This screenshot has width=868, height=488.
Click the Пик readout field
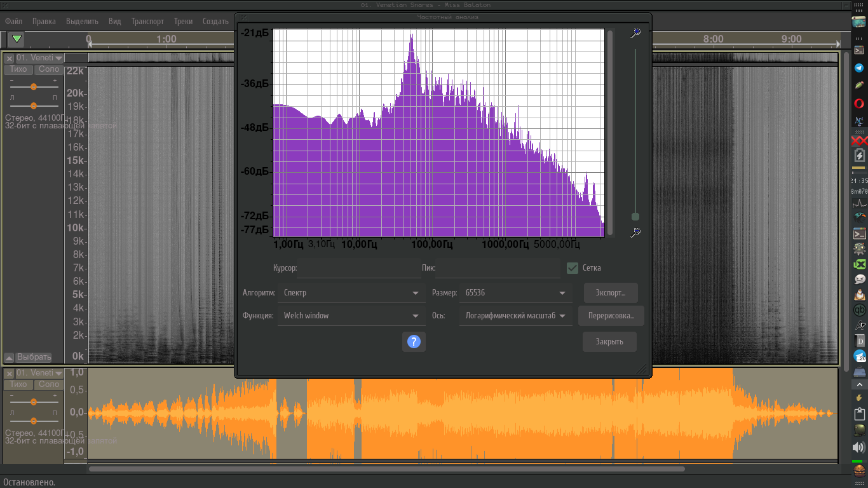click(498, 268)
